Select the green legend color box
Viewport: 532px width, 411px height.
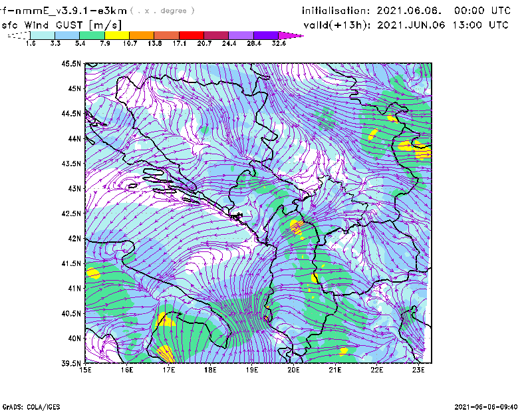tap(92, 35)
